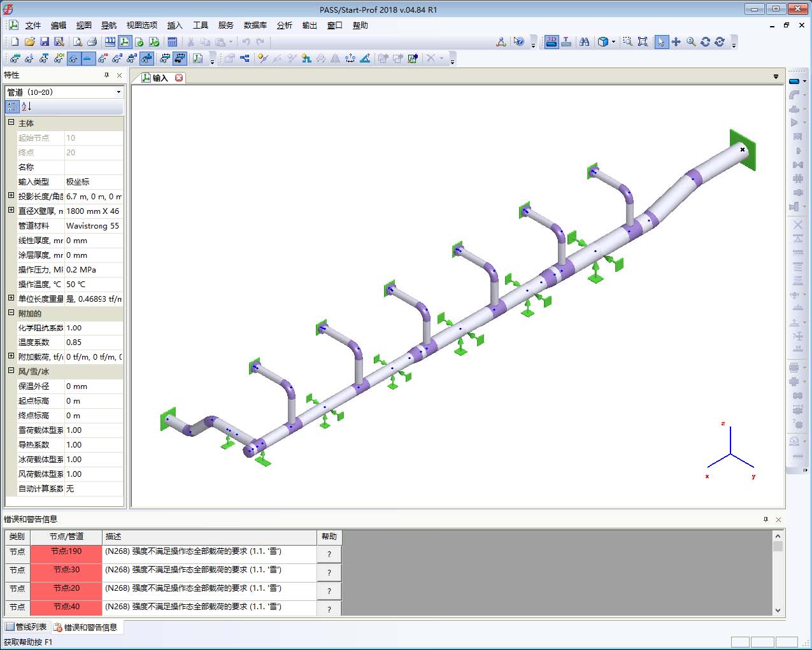Save the project with the floppy disk icon
The width and height of the screenshot is (812, 650).
pos(44,42)
